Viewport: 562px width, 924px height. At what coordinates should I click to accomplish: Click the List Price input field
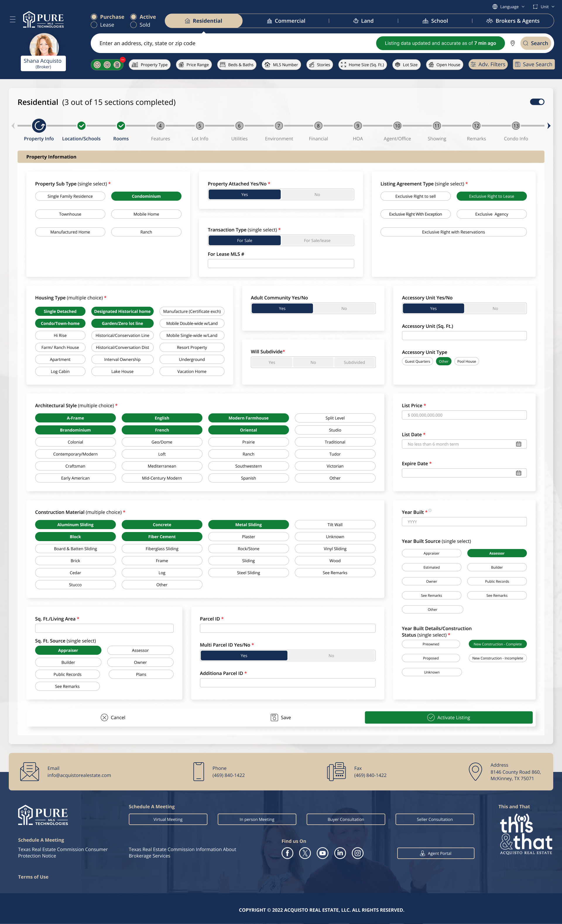click(x=464, y=415)
